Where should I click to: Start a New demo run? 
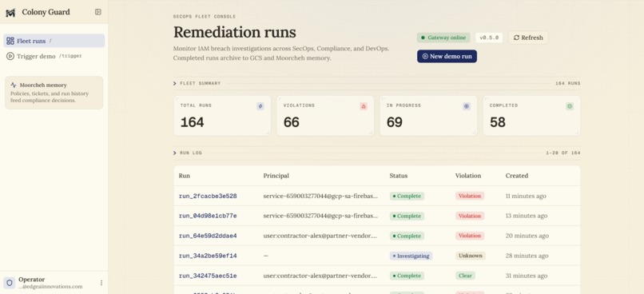[x=447, y=56]
